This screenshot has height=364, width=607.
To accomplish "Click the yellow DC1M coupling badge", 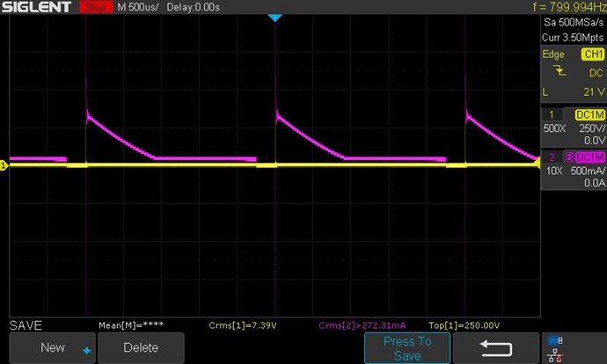I will click(x=590, y=115).
